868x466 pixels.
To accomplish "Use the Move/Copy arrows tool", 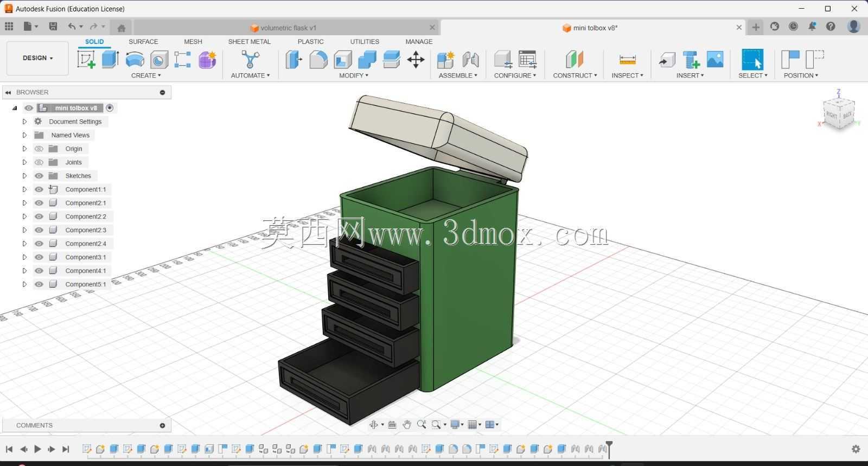I will pos(416,59).
